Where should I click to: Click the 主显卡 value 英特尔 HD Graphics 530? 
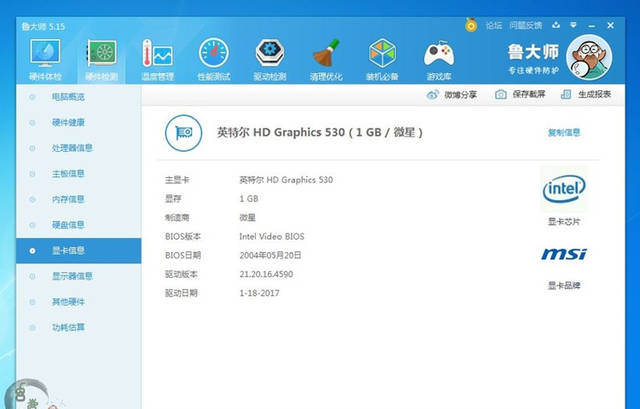(286, 180)
